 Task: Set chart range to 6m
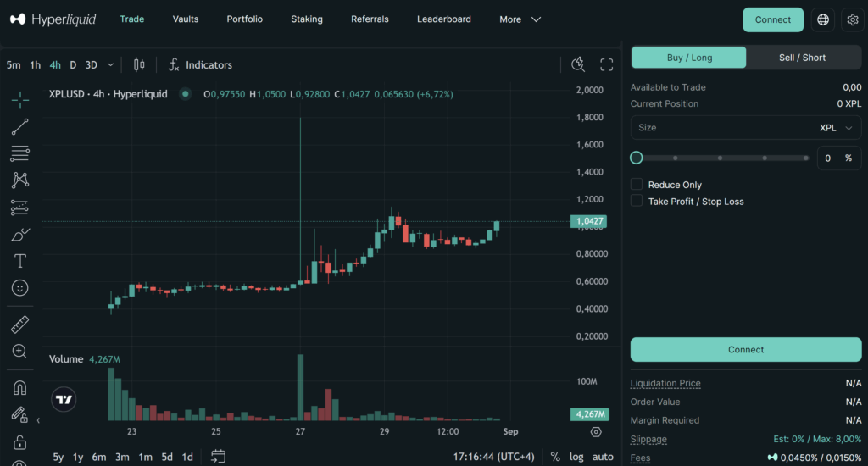[99, 457]
